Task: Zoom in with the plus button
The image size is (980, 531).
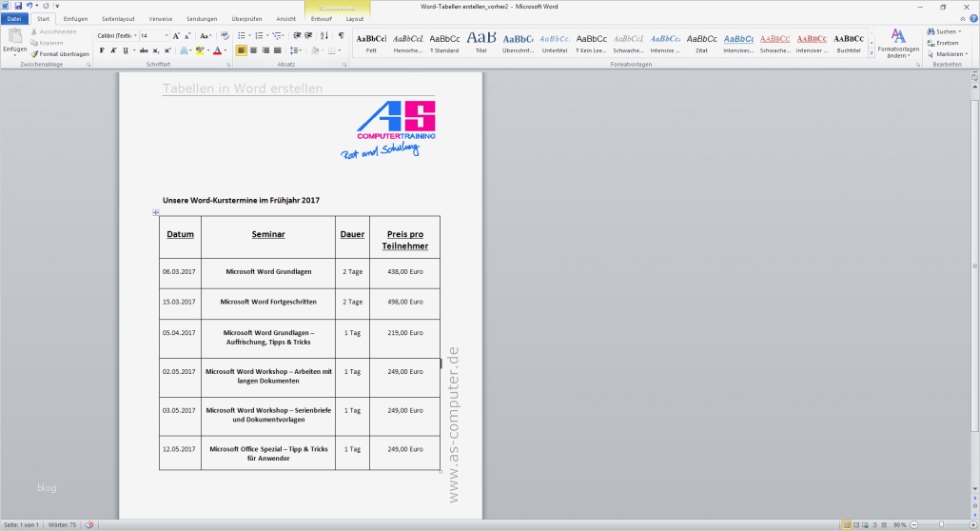Action: tap(973, 524)
